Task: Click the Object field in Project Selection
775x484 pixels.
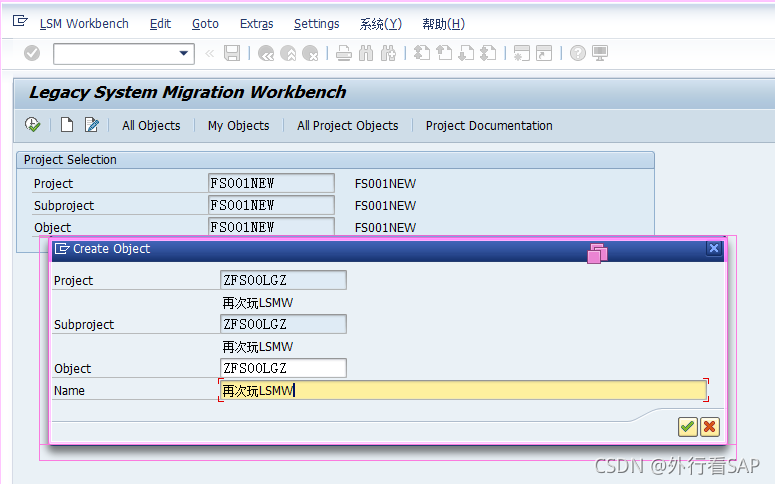Action: 271,227
